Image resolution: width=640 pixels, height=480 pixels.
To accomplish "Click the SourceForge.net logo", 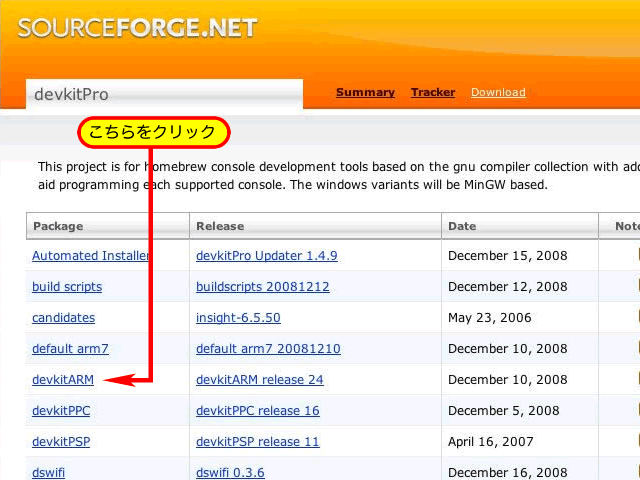I will (x=137, y=28).
